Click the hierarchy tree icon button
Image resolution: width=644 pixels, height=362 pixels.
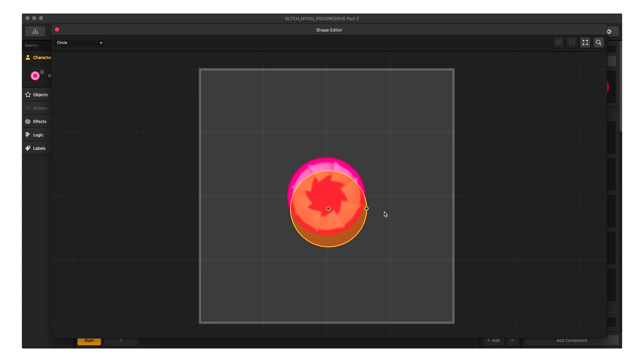[x=35, y=31]
